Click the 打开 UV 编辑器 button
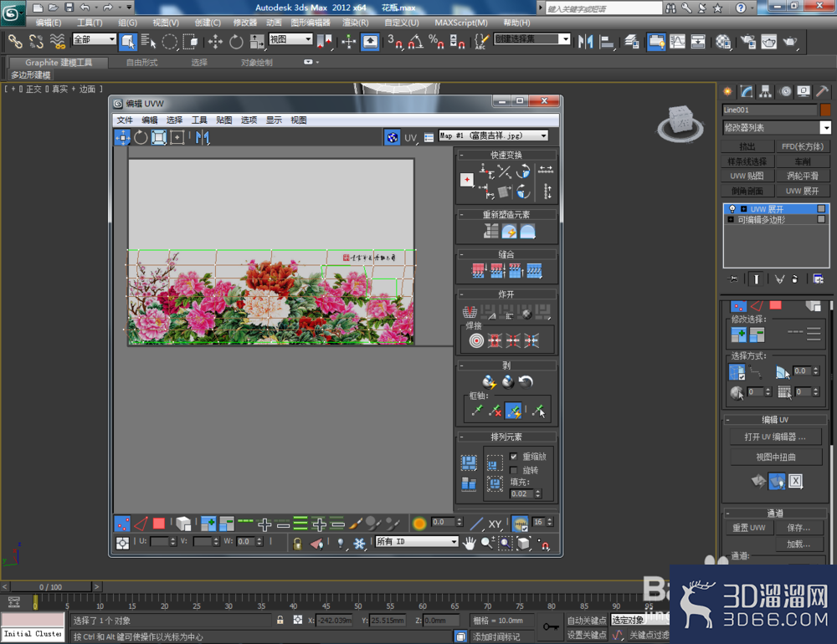 (776, 437)
